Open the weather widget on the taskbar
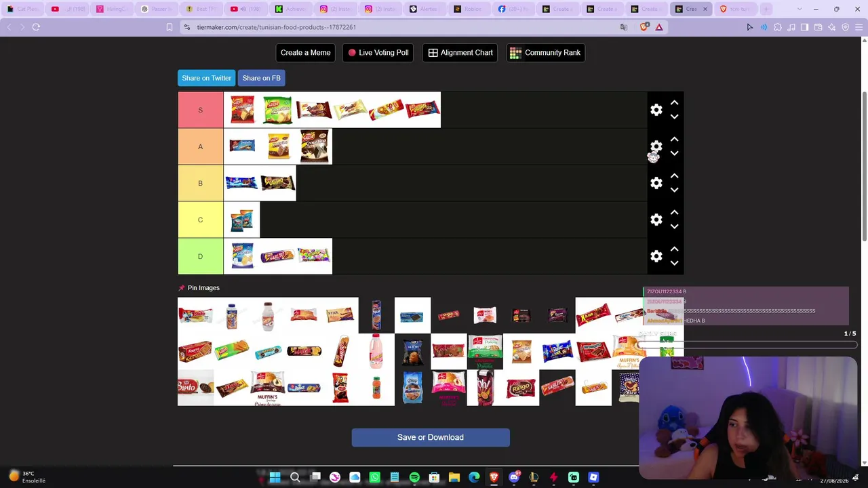 point(27,477)
